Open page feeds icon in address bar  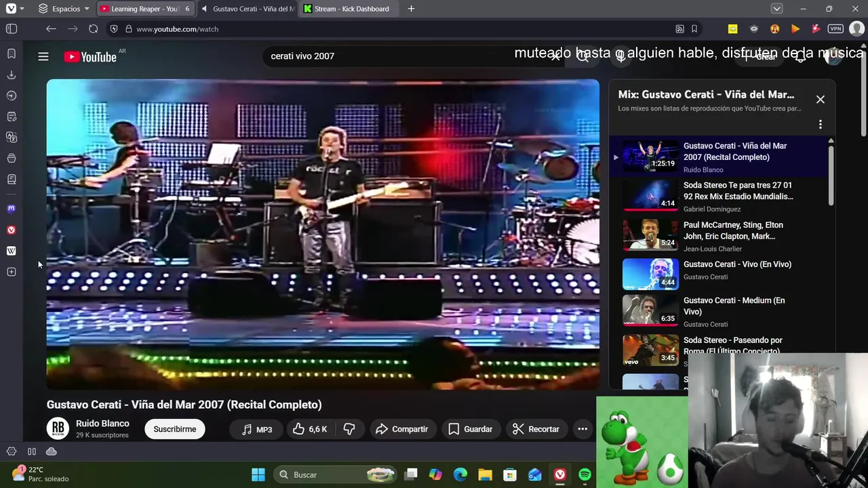point(679,29)
